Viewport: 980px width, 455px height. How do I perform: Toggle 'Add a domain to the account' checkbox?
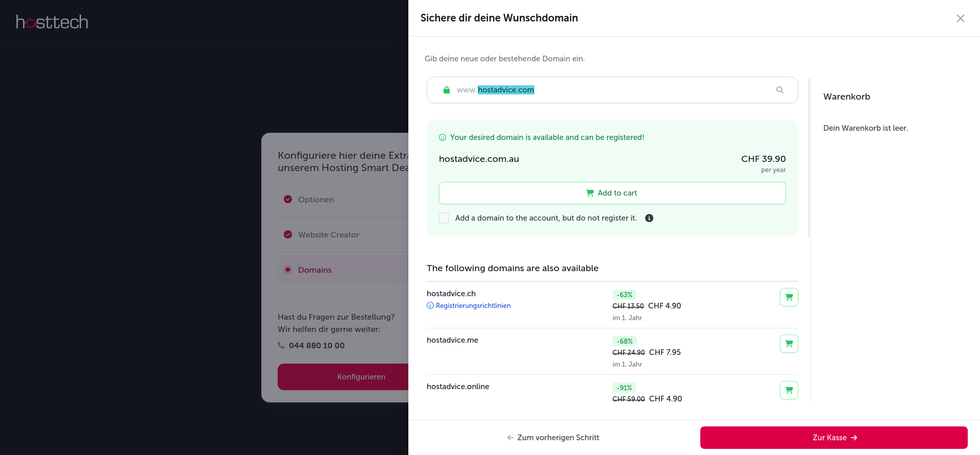pyautogui.click(x=444, y=218)
